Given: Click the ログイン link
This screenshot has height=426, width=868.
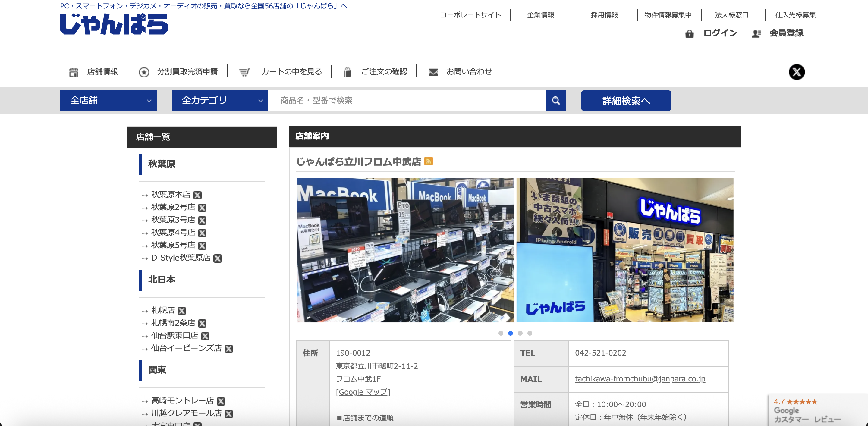Looking at the screenshot, I should coord(720,33).
